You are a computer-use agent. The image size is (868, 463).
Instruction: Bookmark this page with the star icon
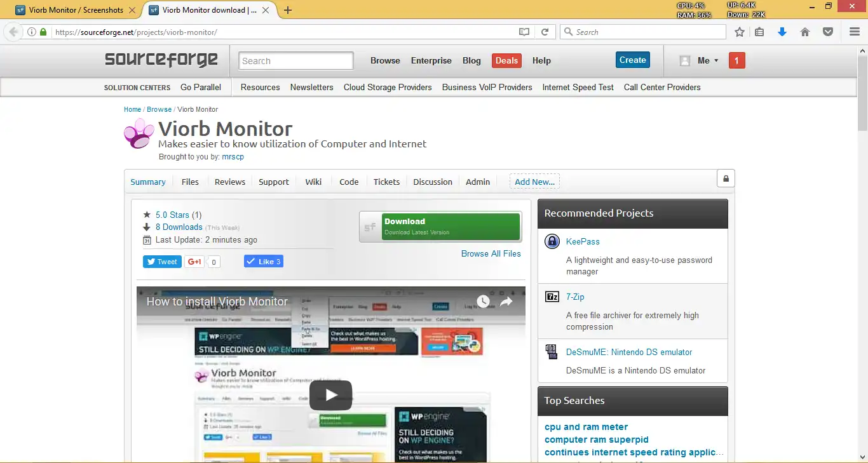740,32
